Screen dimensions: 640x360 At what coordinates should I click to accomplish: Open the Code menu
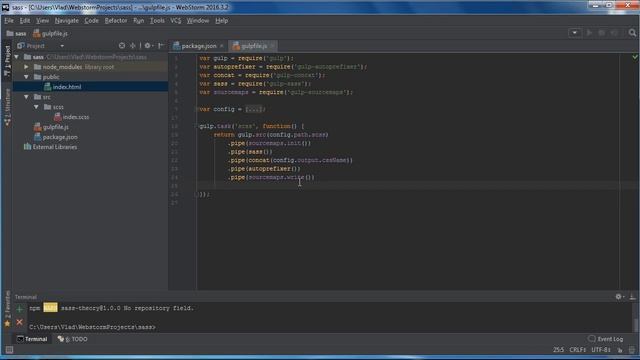point(91,20)
